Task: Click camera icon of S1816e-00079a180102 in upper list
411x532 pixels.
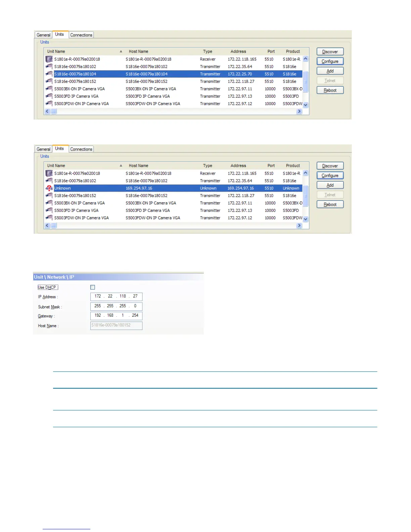Action: coord(49,66)
